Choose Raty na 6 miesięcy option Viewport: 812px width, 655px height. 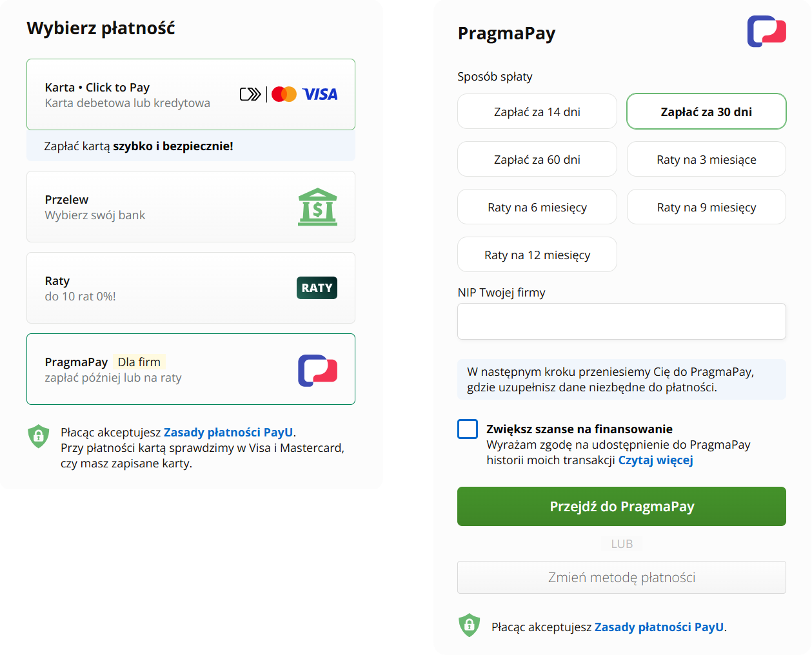(537, 207)
